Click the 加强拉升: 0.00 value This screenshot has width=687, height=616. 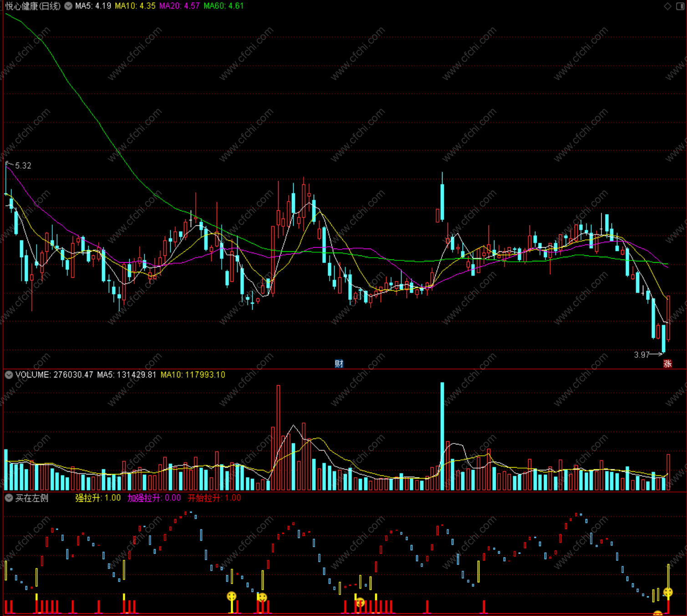tap(154, 498)
